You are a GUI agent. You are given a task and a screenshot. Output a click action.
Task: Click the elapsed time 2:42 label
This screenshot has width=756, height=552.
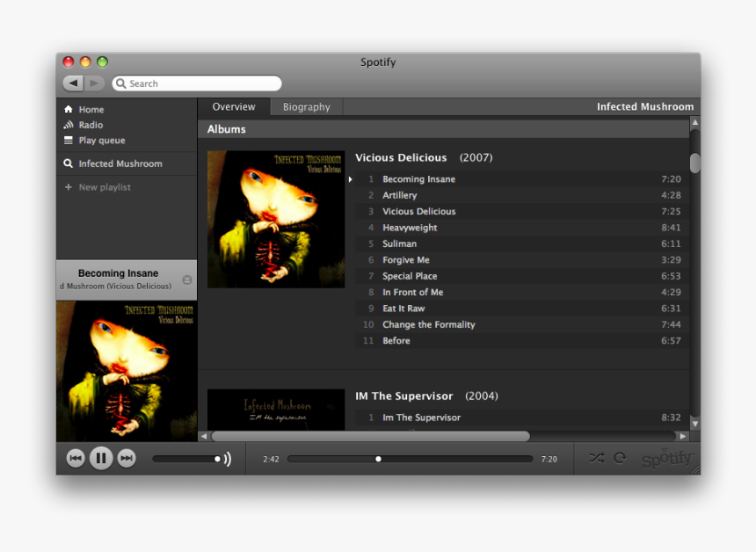pos(271,460)
